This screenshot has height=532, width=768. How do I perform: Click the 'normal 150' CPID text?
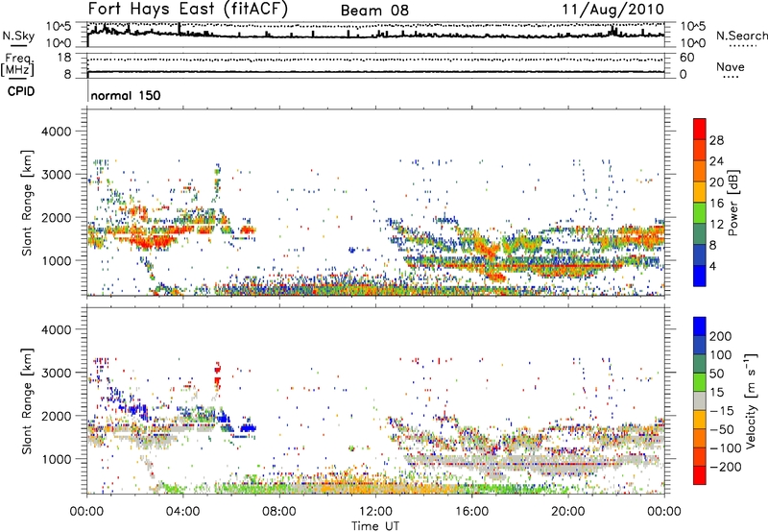point(126,95)
